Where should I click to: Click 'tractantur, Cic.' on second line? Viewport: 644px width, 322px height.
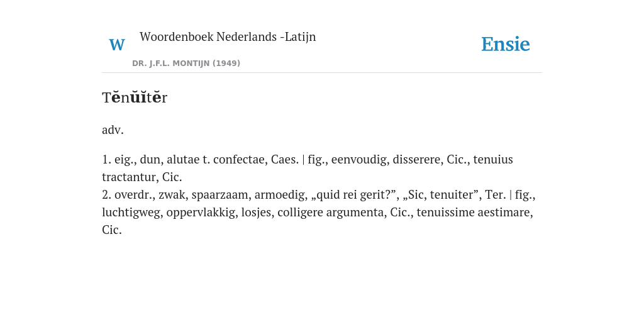tap(142, 177)
